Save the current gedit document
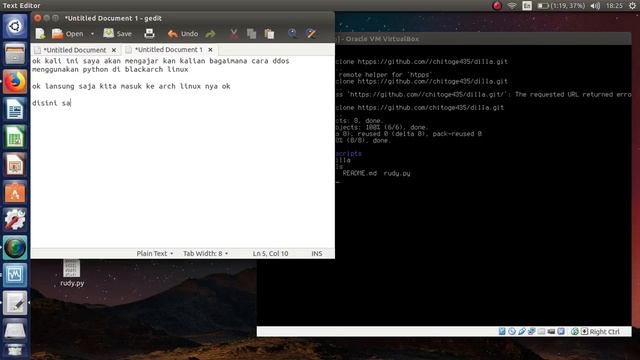The width and height of the screenshot is (640, 360). coord(118,34)
